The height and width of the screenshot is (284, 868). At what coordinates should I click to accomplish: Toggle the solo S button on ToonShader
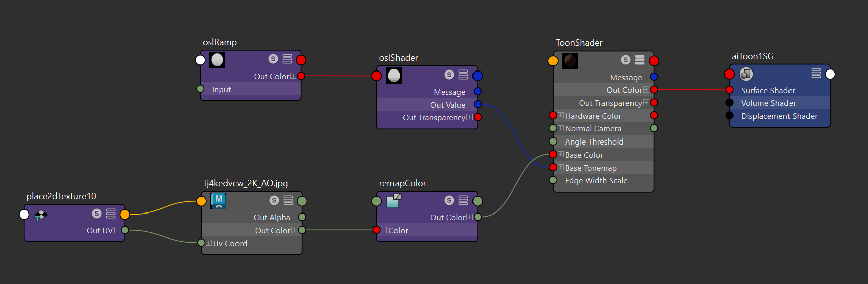click(626, 60)
